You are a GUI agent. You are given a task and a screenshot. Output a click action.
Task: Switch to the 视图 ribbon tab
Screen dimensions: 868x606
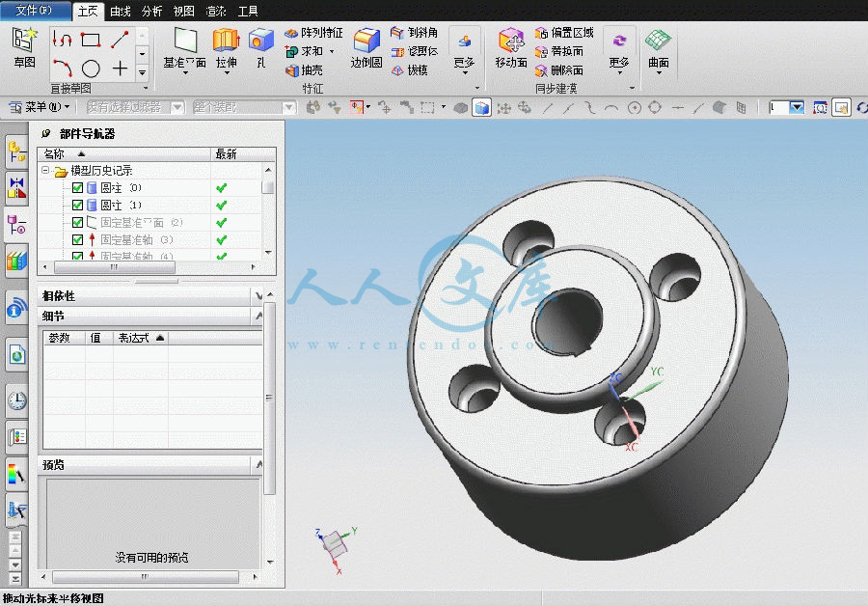184,11
